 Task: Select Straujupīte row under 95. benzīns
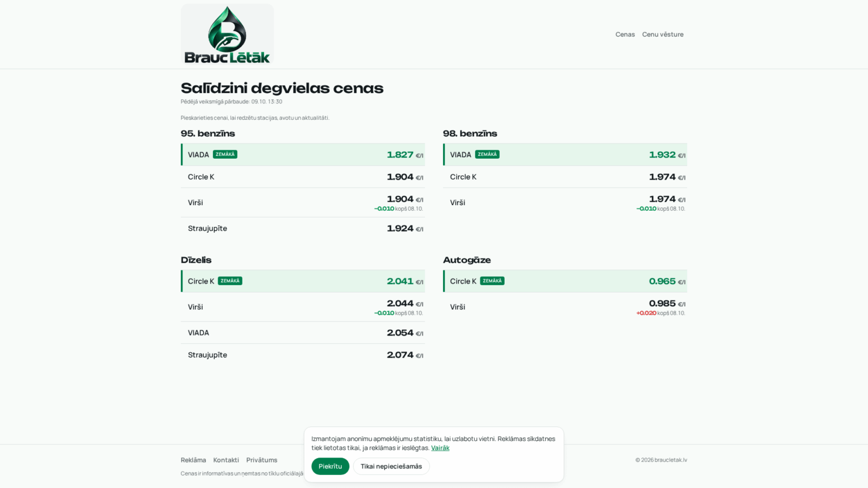tap(303, 229)
